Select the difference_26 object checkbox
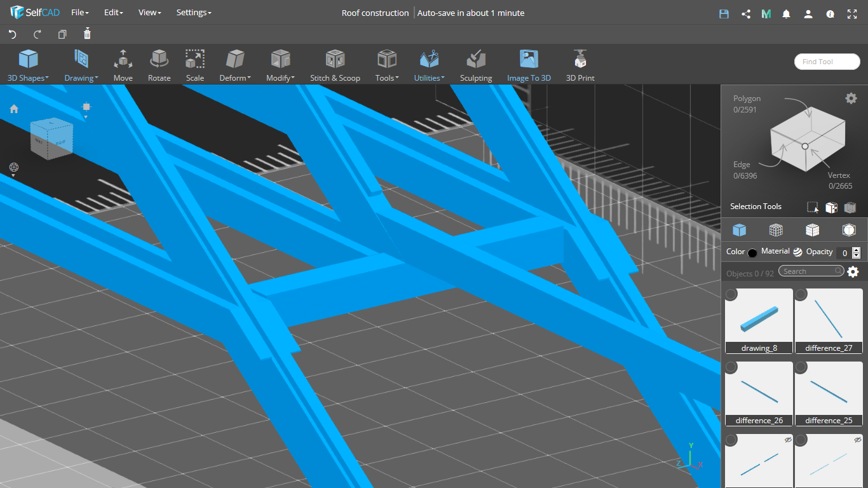 pos(731,367)
